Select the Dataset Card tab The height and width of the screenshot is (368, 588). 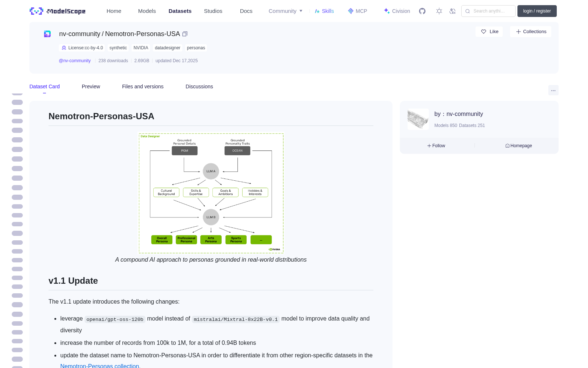point(44,86)
